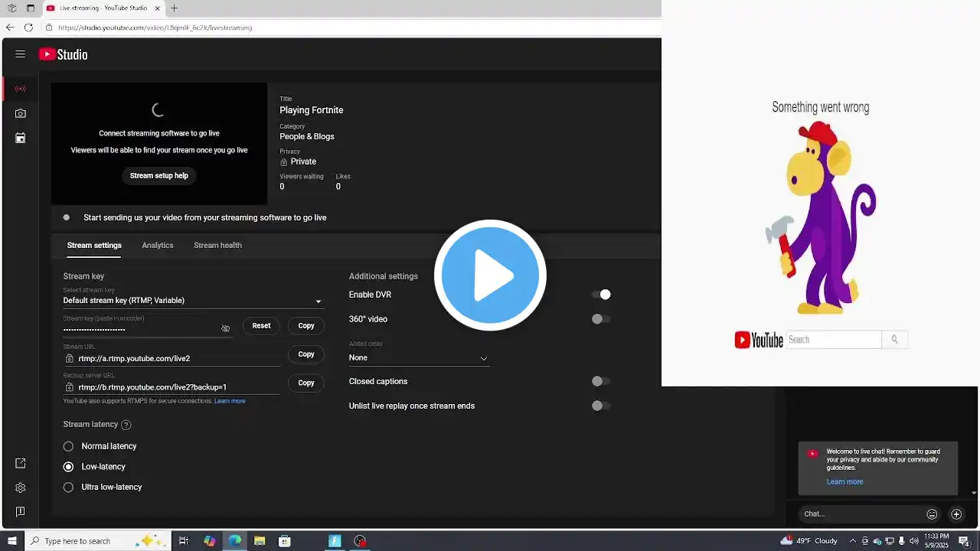Click the site info lock icon
The height and width of the screenshot is (551, 980).
pyautogui.click(x=49, y=28)
